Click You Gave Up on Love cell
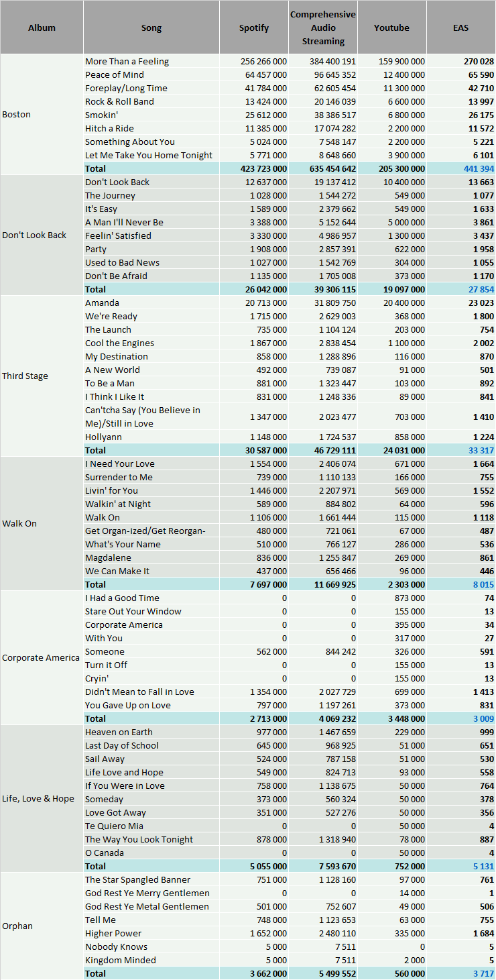496x980 pixels. [x=151, y=705]
